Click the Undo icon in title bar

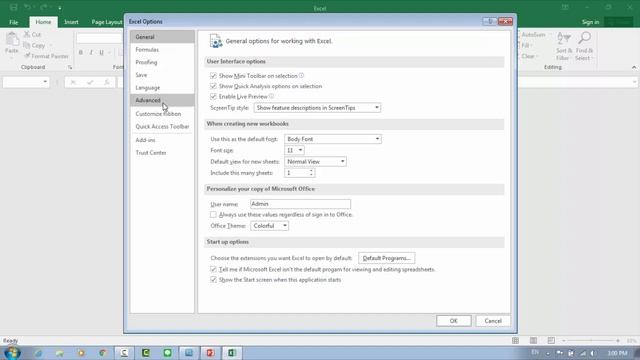point(27,7)
